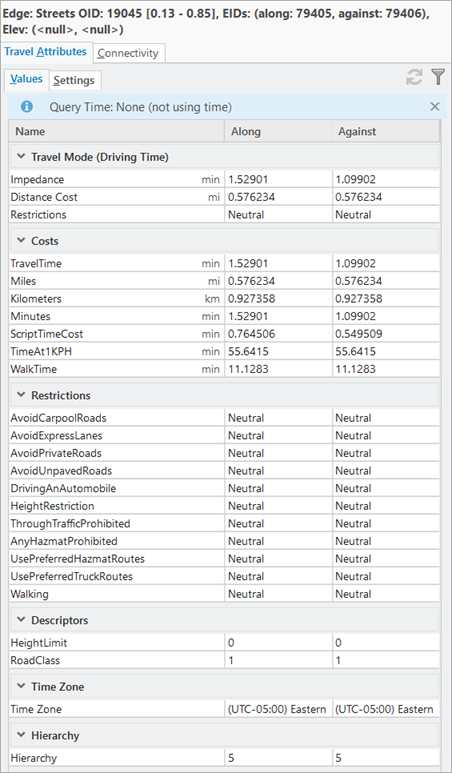Image resolution: width=452 pixels, height=773 pixels.
Task: Click the RoadClass Along value cell
Action: tap(278, 660)
